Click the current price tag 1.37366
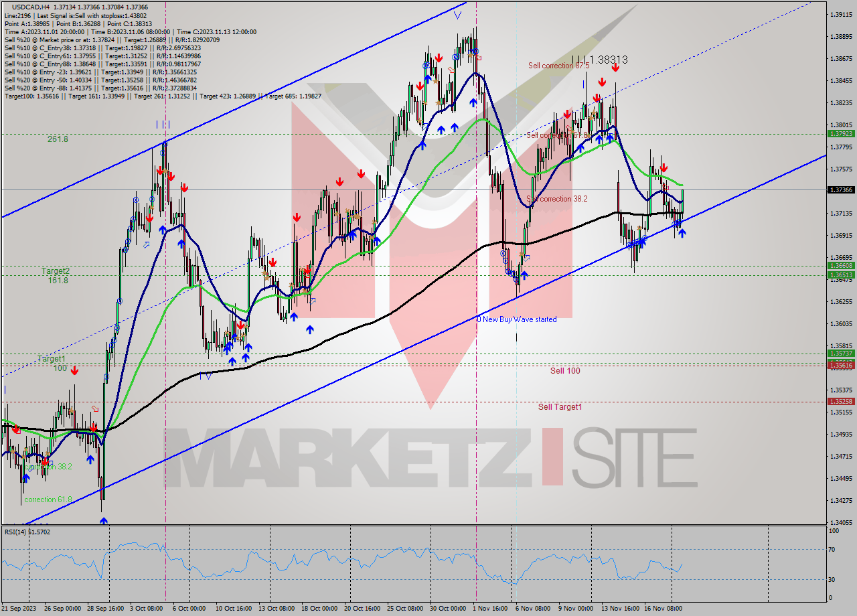 [x=840, y=190]
